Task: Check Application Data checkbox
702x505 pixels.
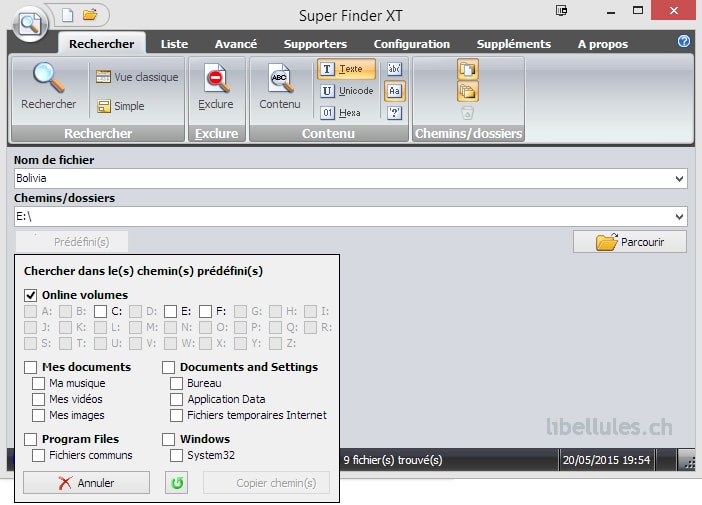Action: 176,399
